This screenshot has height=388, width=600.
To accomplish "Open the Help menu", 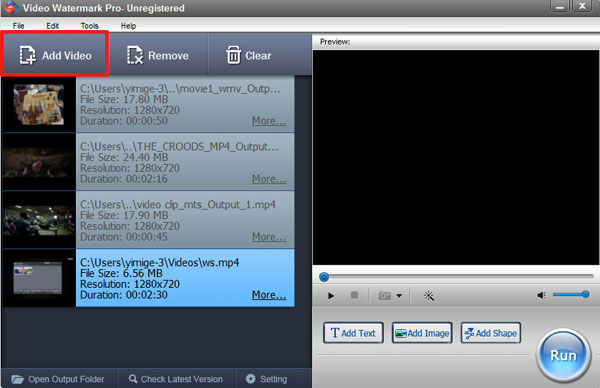I will 128,26.
